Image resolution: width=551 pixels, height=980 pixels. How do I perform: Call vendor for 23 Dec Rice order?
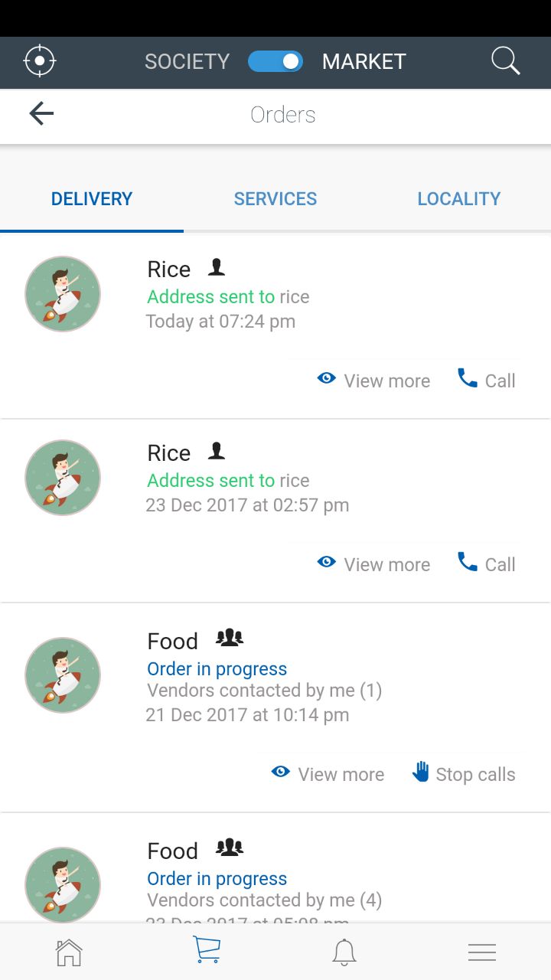coord(487,564)
